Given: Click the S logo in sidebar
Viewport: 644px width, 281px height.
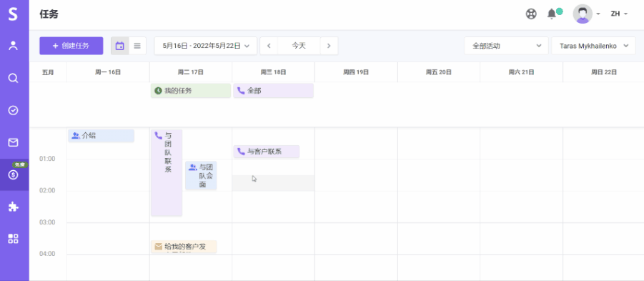Looking at the screenshot, I should coord(13,14).
